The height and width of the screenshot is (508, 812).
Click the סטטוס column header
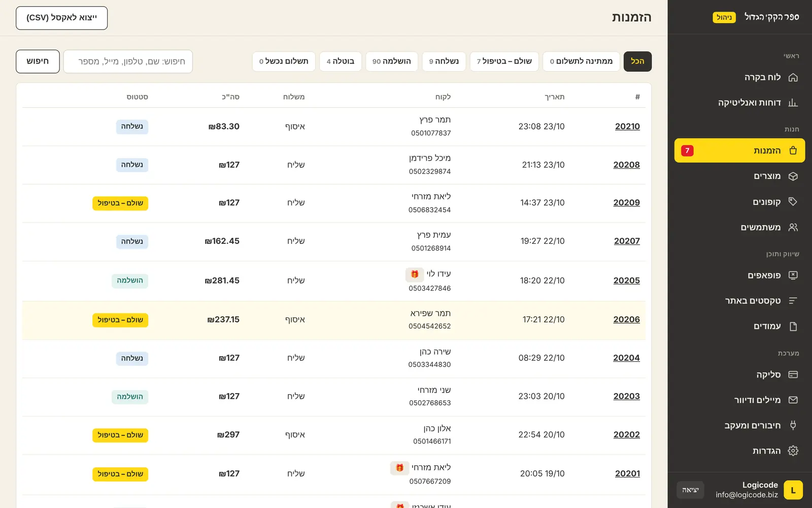click(137, 97)
